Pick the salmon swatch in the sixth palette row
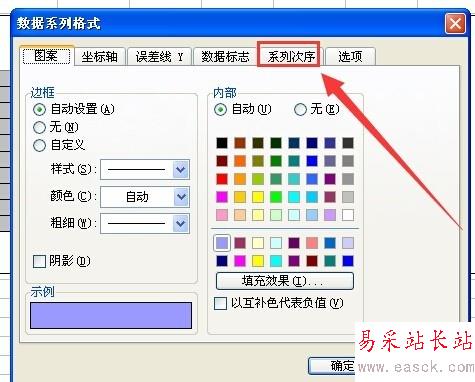Screen dimensions: 475x382 [312, 243]
